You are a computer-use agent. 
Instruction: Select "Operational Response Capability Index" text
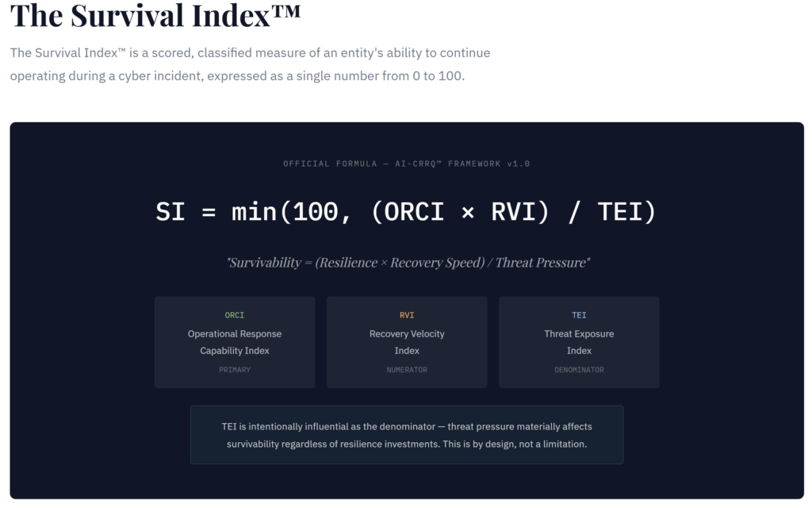(235, 342)
